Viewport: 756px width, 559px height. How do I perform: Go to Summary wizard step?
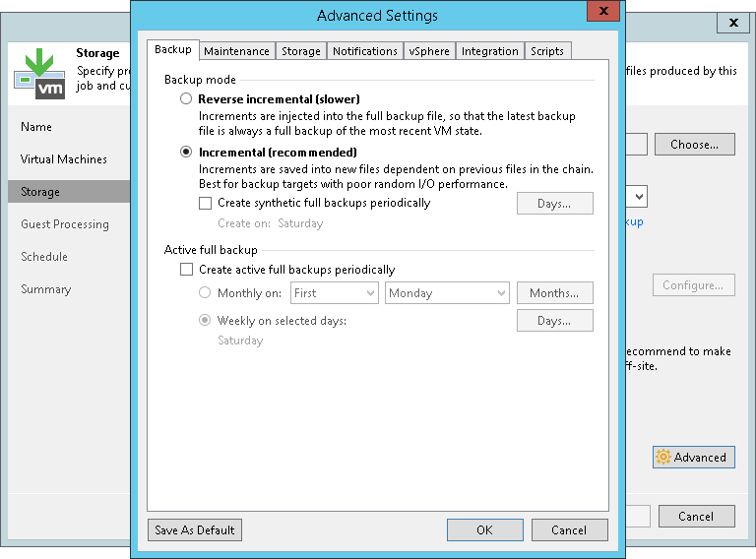pos(46,289)
